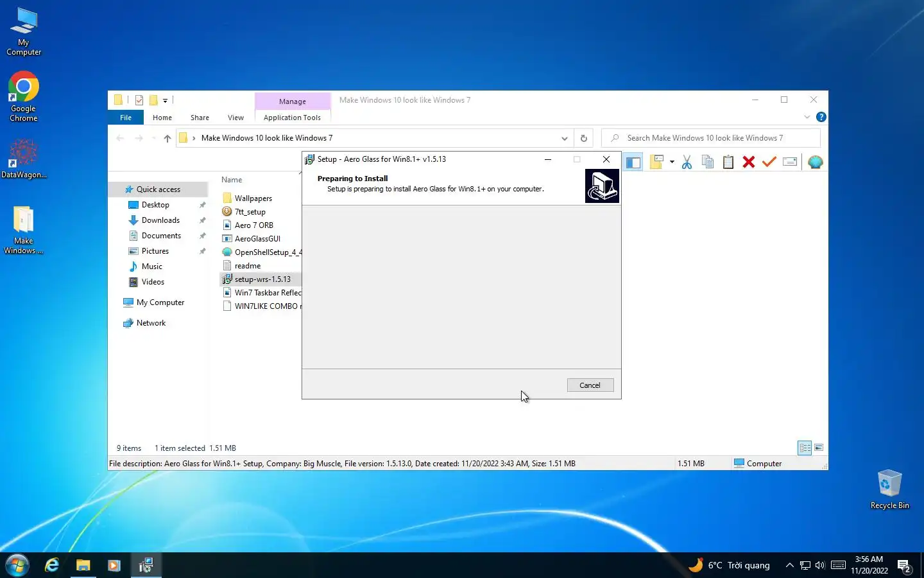Open the volume control tray icon
This screenshot has height=578, width=924.
tap(820, 565)
